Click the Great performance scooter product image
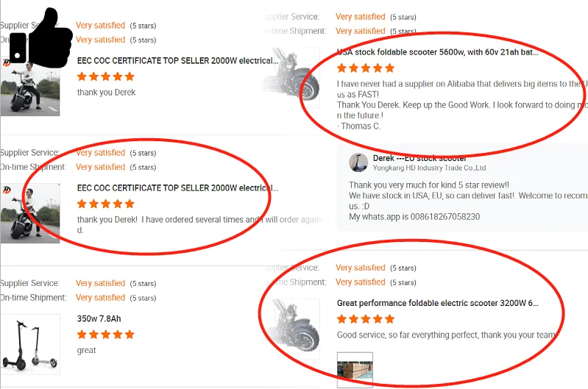Screen dimensions: 588x389 click(291, 329)
